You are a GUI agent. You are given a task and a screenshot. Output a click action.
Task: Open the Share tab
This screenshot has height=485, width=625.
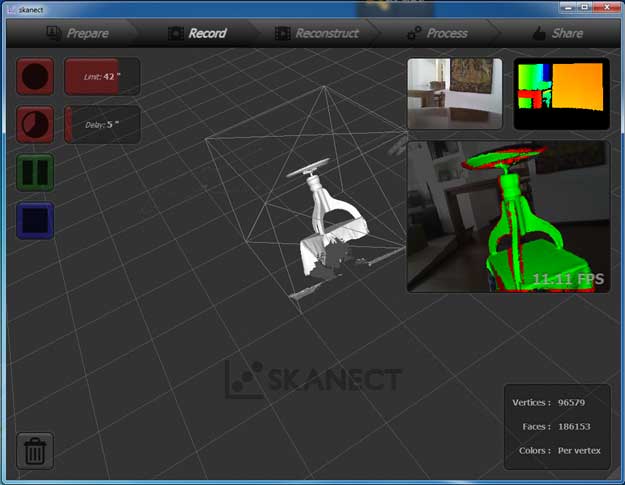point(558,33)
